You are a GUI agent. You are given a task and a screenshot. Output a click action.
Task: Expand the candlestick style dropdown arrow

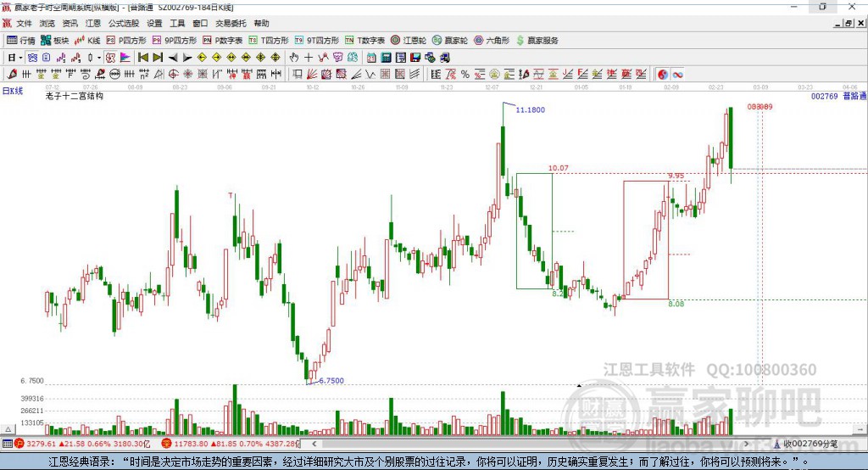(x=99, y=58)
